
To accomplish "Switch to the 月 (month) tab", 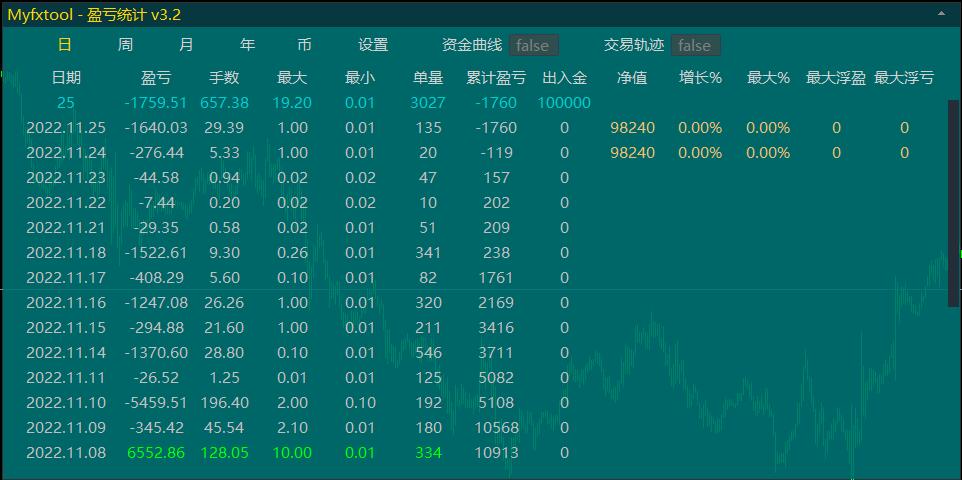I will (187, 45).
